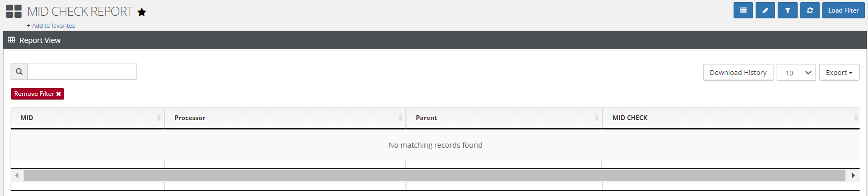Sort table by Parent column header
The image size is (868, 196).
(x=504, y=118)
